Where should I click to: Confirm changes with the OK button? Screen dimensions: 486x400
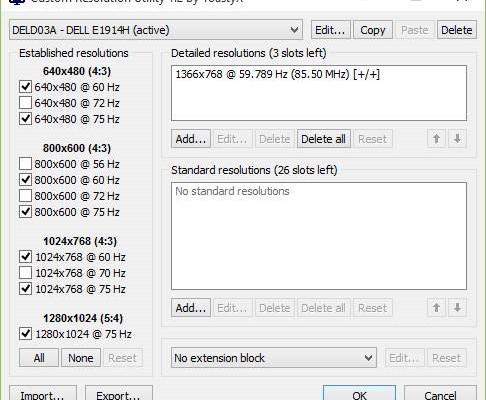point(359,395)
